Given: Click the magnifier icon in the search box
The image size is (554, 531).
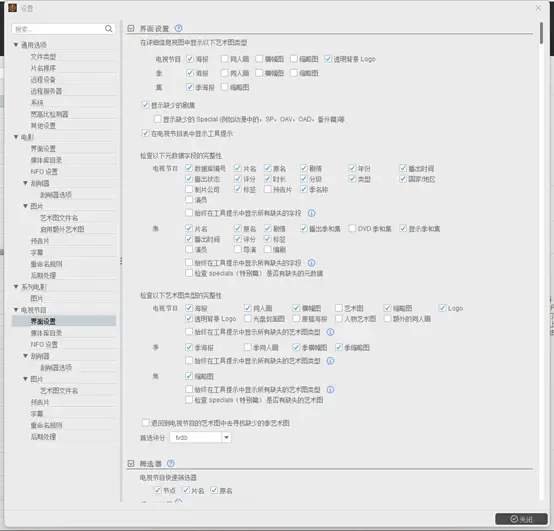Looking at the screenshot, I should click(108, 29).
